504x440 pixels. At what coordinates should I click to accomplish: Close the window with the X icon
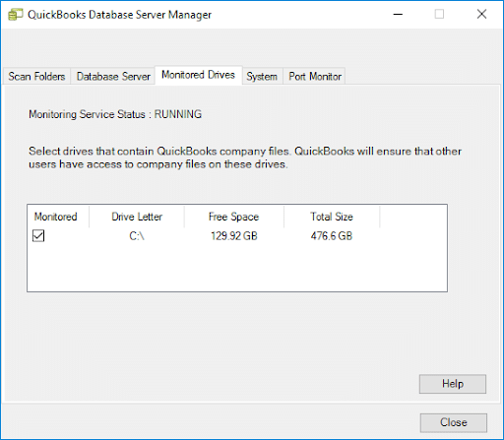coord(481,14)
